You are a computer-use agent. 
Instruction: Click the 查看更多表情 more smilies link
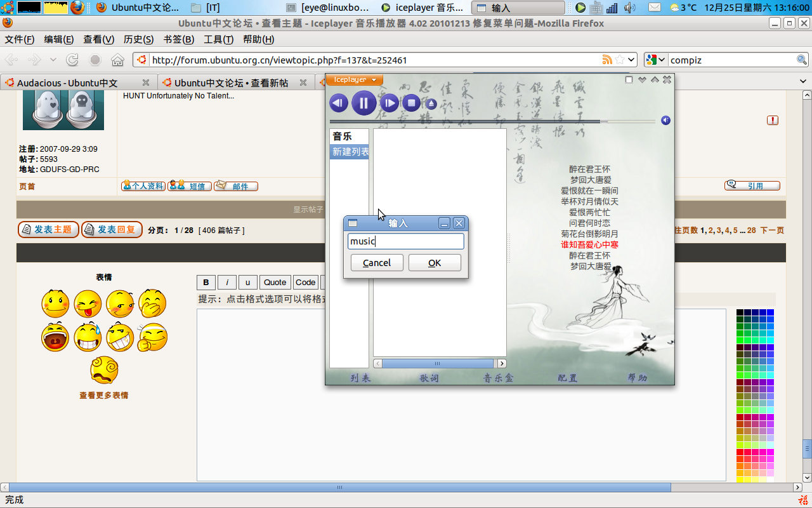click(103, 395)
